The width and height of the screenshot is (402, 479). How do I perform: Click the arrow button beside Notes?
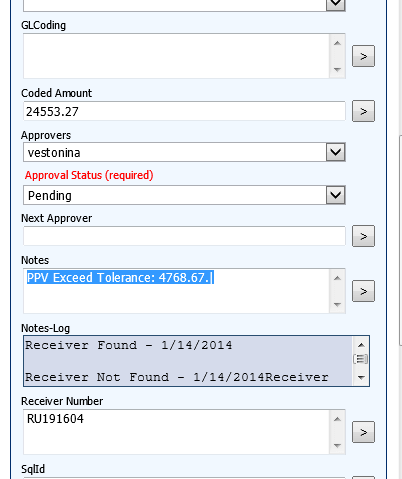click(363, 291)
